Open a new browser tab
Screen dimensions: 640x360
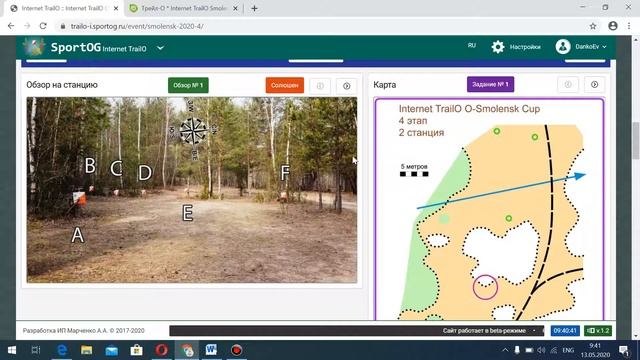[x=254, y=8]
